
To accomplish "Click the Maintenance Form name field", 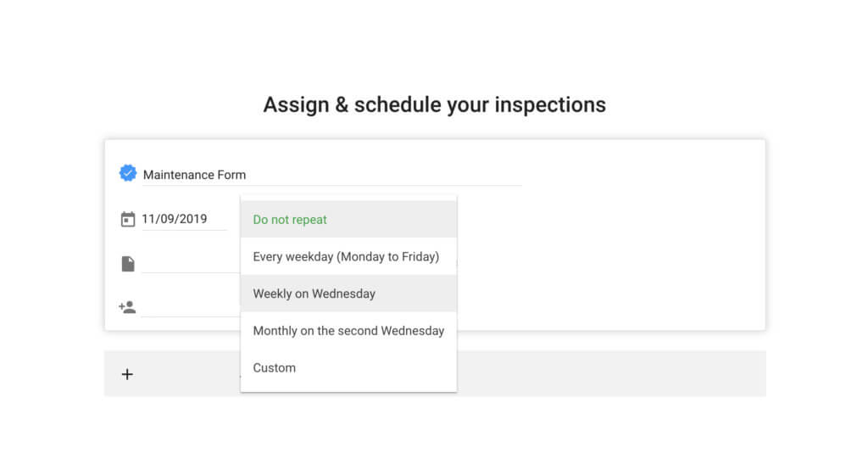I will pyautogui.click(x=195, y=175).
